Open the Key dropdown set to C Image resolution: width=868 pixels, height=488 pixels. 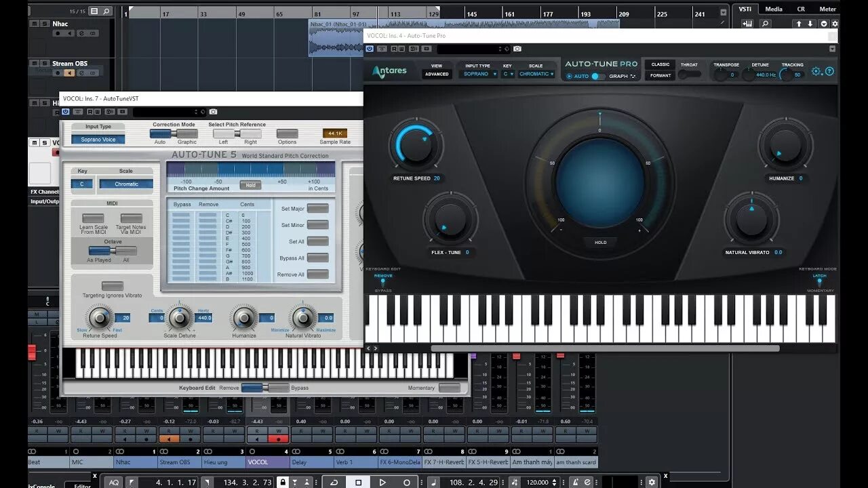pyautogui.click(x=508, y=74)
